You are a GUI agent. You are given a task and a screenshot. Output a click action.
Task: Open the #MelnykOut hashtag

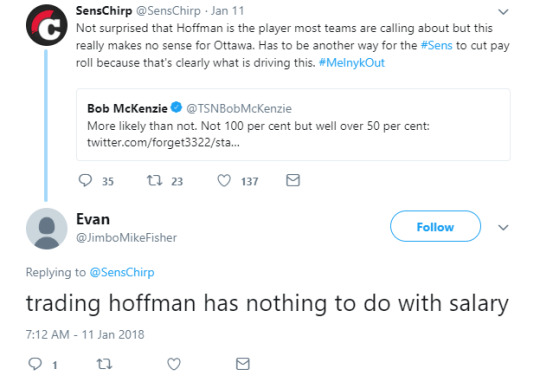pyautogui.click(x=352, y=63)
